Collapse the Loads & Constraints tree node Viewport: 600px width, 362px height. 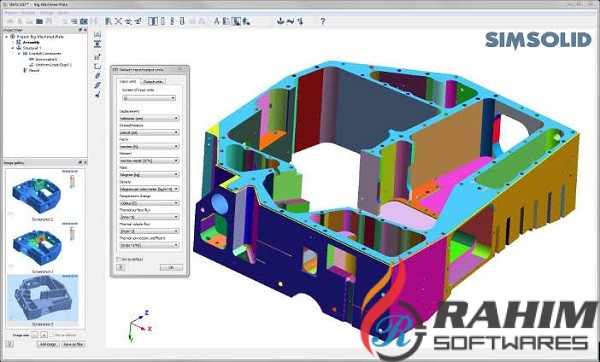[19, 54]
